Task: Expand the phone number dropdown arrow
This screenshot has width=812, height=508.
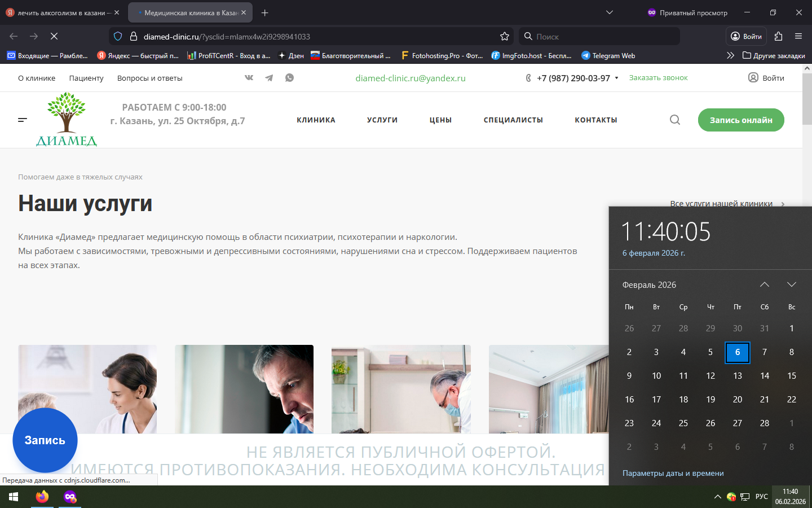Action: [616, 78]
